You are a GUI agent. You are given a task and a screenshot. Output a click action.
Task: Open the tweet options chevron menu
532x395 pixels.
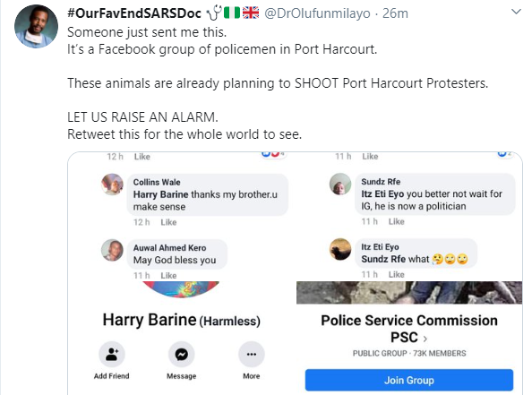pyautogui.click(x=516, y=12)
